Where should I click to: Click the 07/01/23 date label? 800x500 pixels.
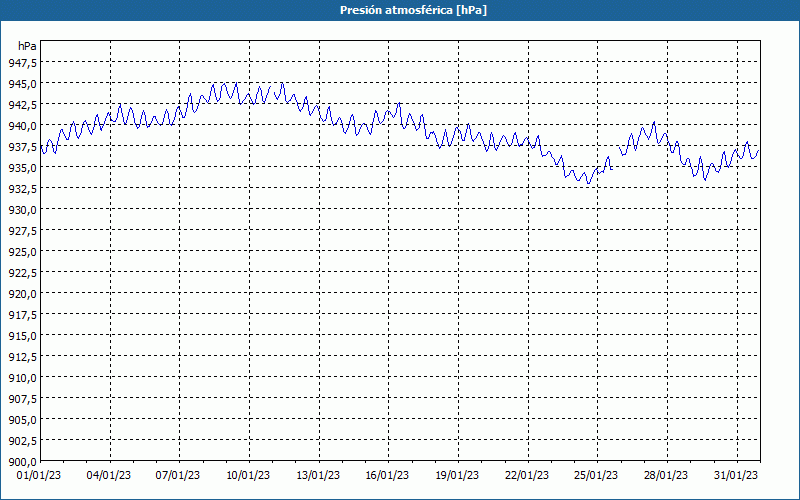point(178,475)
